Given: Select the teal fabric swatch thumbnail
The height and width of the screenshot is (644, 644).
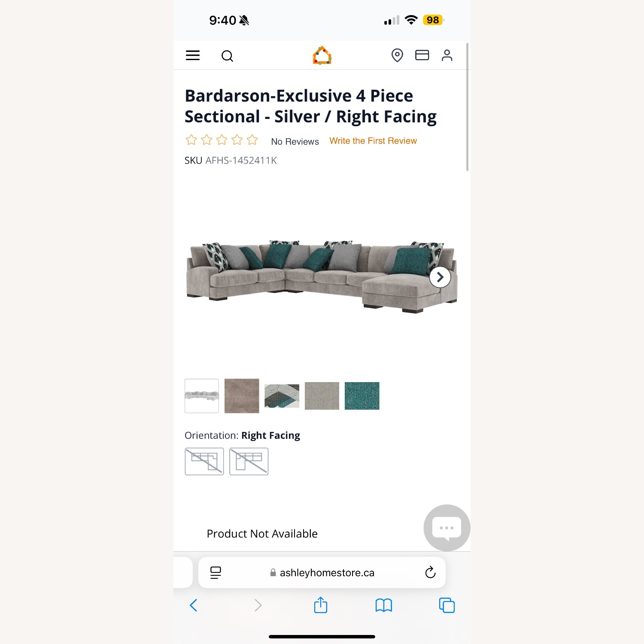Looking at the screenshot, I should pos(362,396).
